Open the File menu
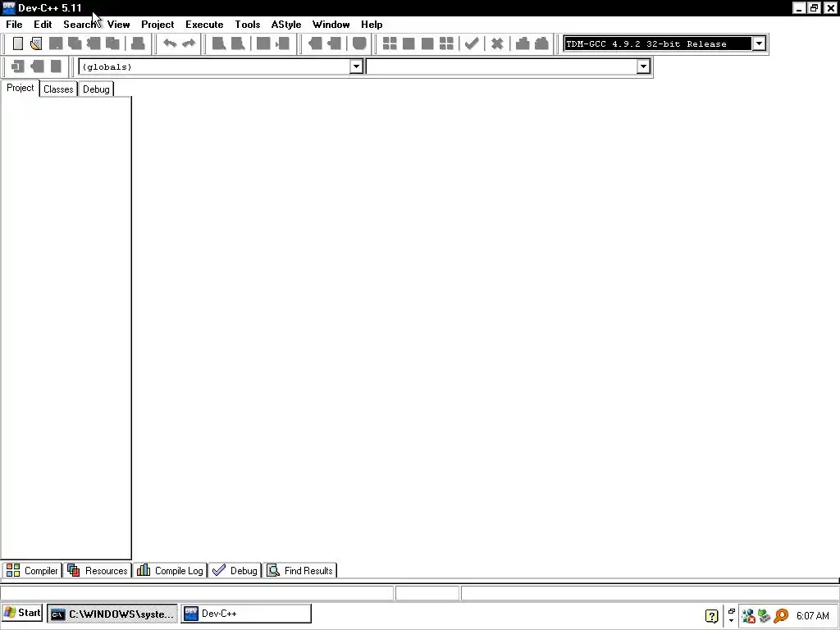The height and width of the screenshot is (630, 840). pos(14,25)
